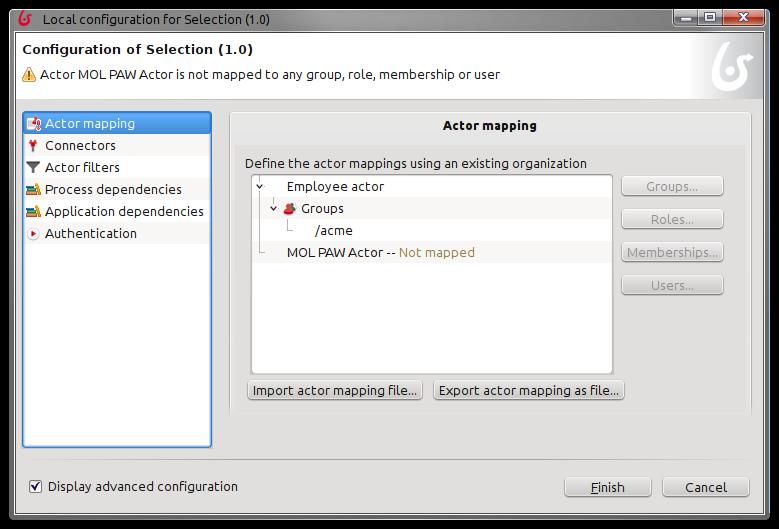Click the Authentication play icon
779x529 pixels.
[33, 233]
